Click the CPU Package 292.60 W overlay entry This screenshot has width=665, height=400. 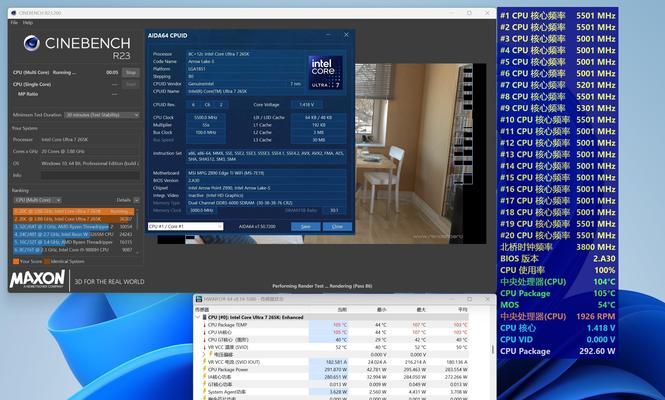click(x=558, y=351)
